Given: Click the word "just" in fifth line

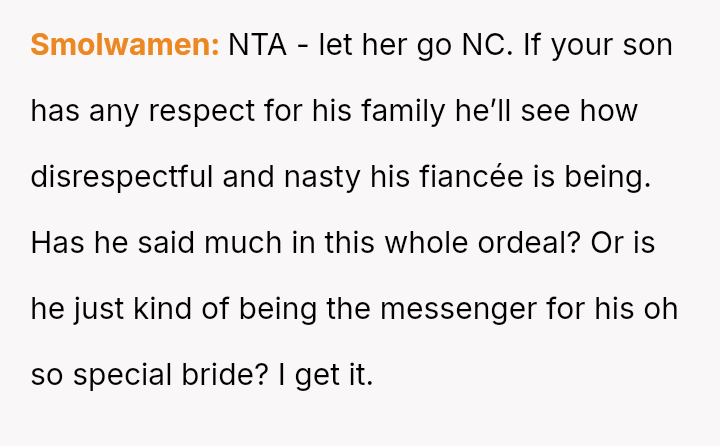Looking at the screenshot, I should point(98,310).
